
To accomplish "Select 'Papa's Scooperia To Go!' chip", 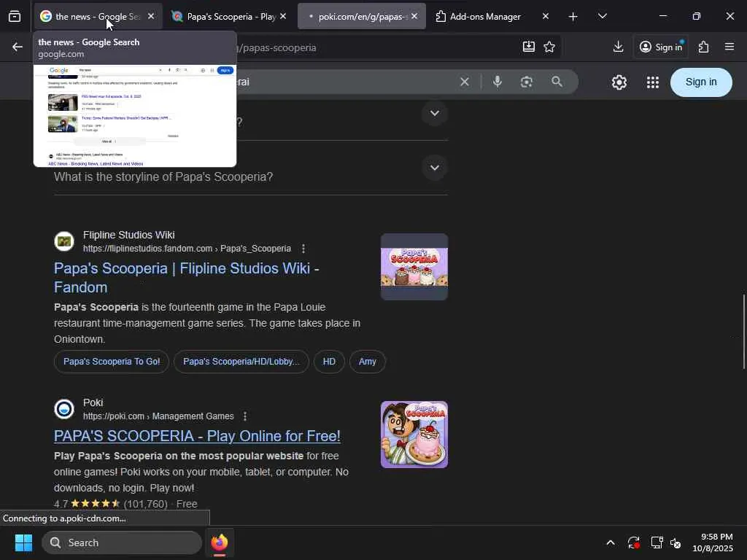I will pyautogui.click(x=112, y=362).
